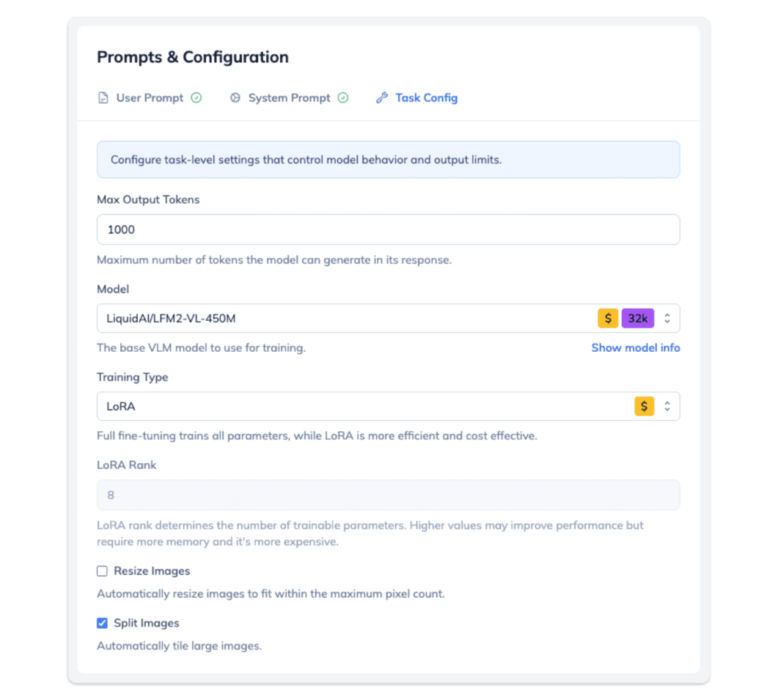Click the User Prompt document icon
This screenshot has height=700, width=759.
coord(103,98)
